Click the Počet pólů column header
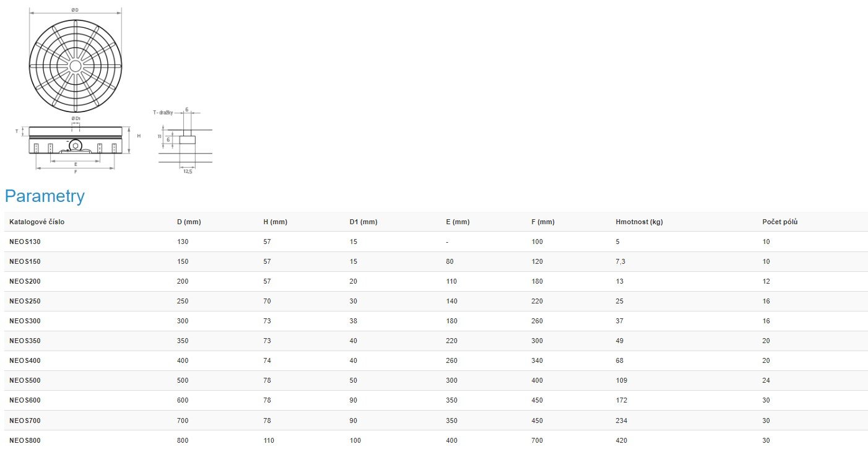Viewport: 868px width, 449px height. pos(779,222)
